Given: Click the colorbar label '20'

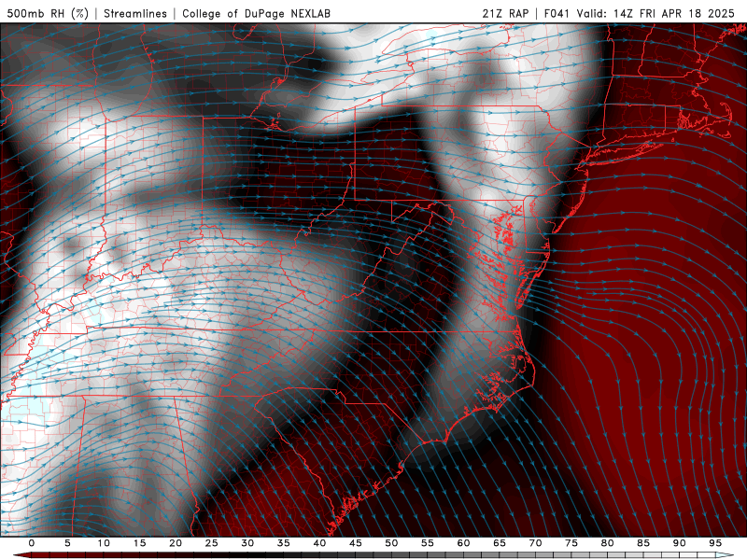Looking at the screenshot, I should [x=176, y=543].
